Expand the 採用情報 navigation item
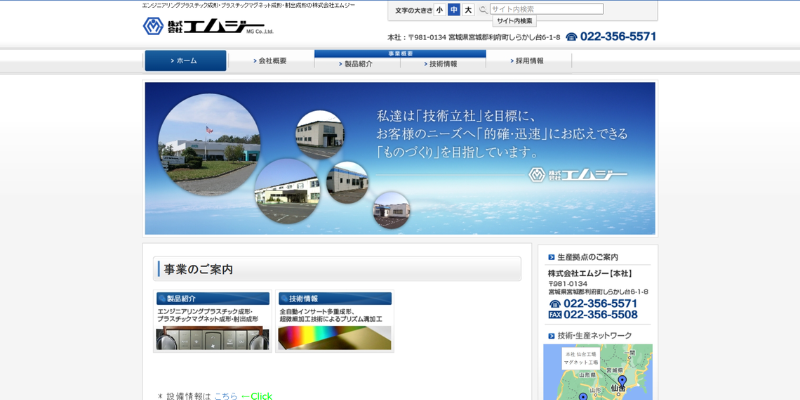 (529, 61)
